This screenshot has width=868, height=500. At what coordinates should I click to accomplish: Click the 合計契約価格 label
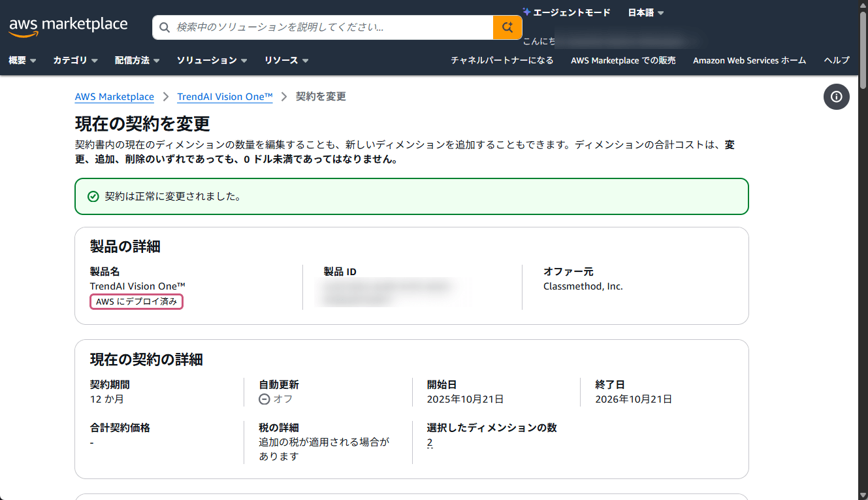point(120,427)
